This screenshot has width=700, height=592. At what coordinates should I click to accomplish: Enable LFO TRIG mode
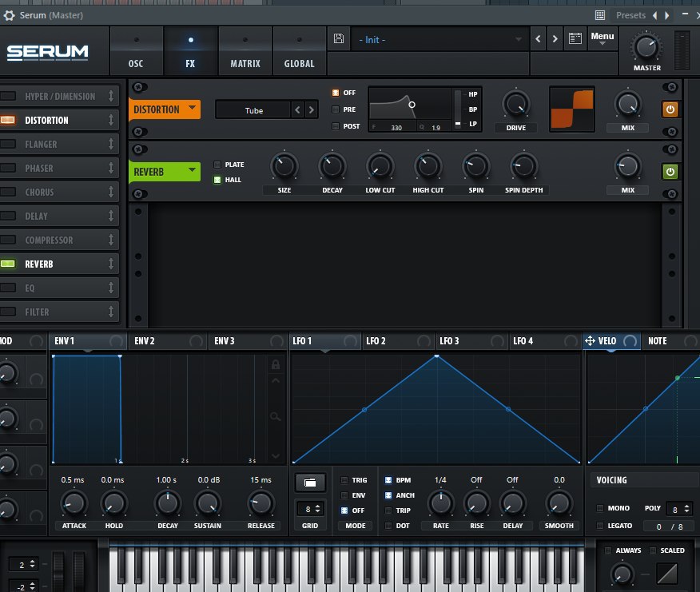(x=344, y=480)
